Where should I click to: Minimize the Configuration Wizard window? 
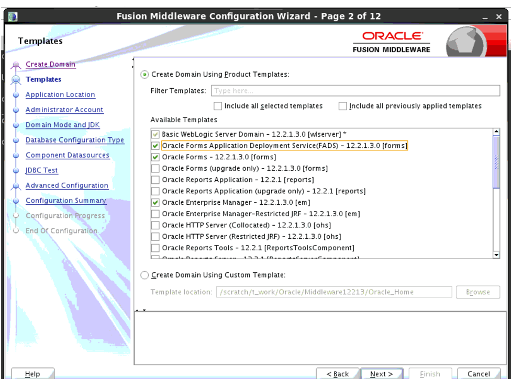[x=485, y=17]
